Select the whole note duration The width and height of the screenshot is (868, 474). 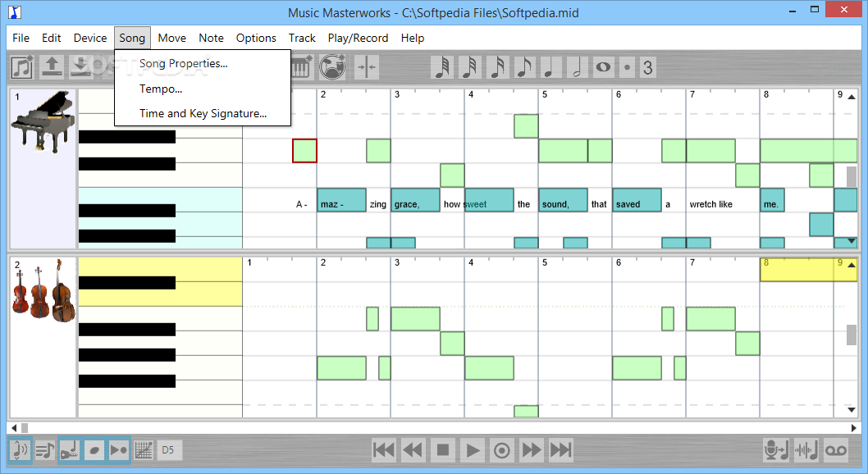pyautogui.click(x=603, y=67)
